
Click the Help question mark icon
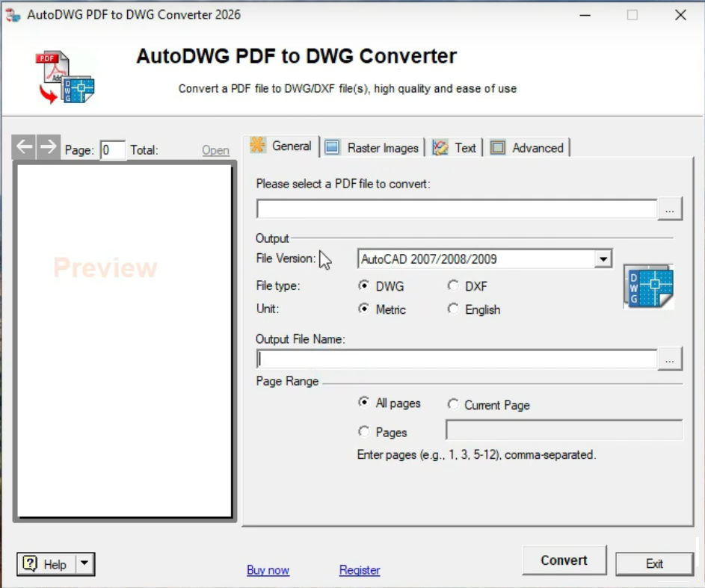coord(28,564)
